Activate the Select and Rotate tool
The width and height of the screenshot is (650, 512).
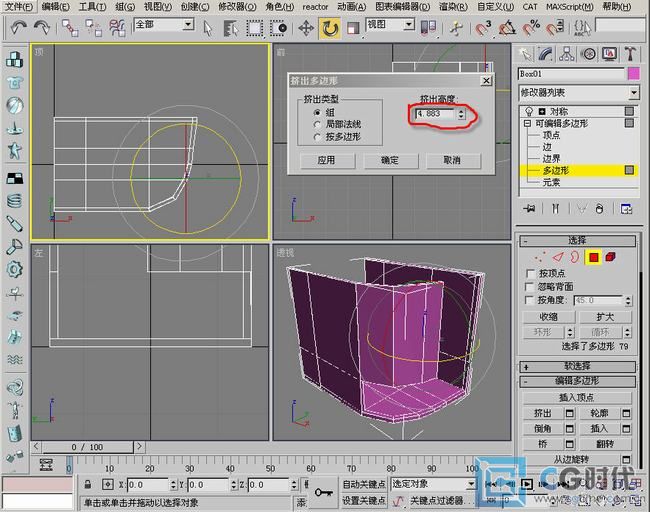[x=330, y=28]
